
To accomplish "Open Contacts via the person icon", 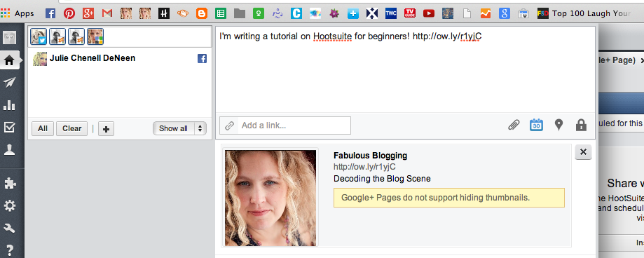I will click(x=9, y=150).
